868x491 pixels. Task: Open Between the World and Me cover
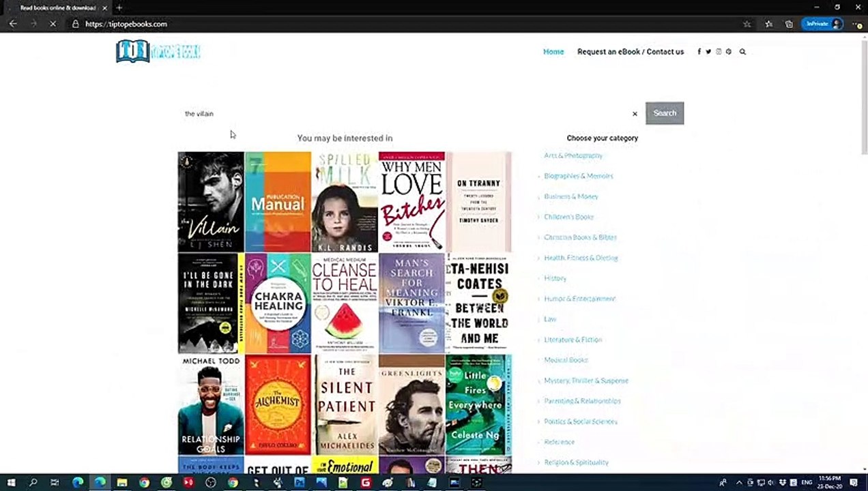(x=478, y=303)
